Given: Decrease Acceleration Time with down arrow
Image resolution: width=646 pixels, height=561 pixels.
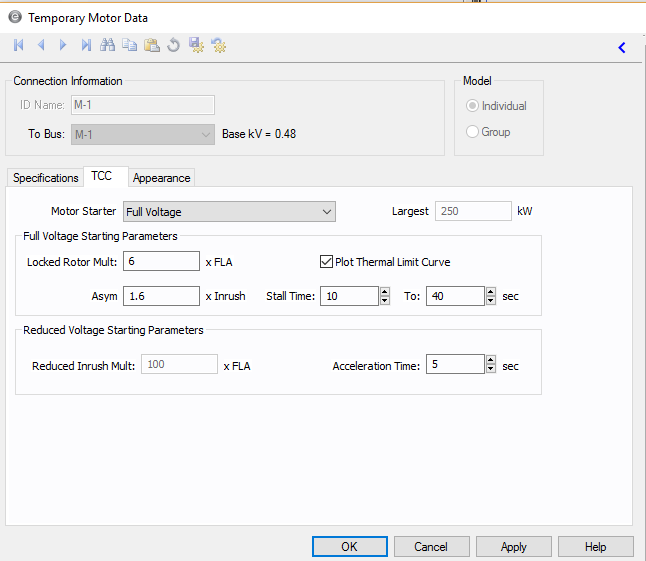Looking at the screenshot, I should coord(490,370).
